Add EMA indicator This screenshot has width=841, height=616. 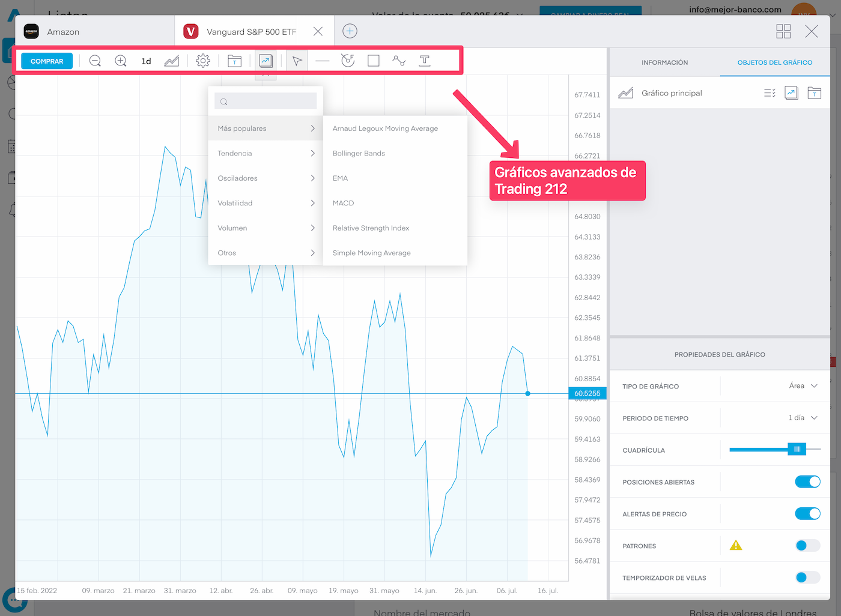[x=395, y=178]
